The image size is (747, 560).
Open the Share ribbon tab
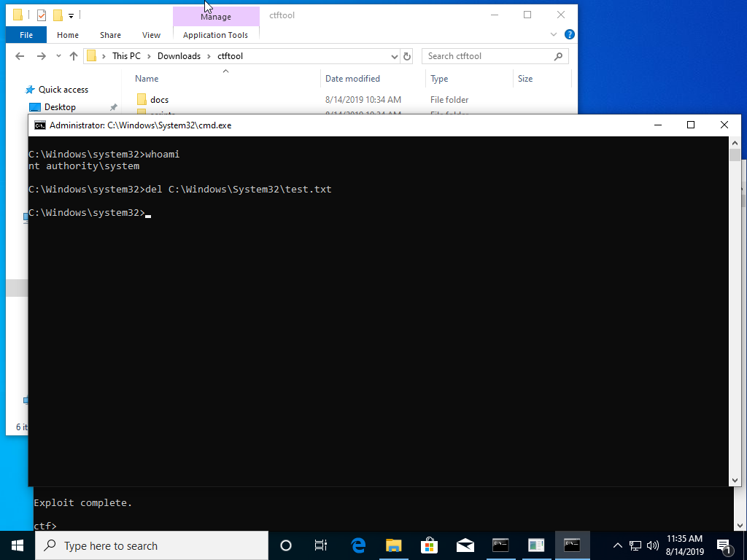pos(110,35)
